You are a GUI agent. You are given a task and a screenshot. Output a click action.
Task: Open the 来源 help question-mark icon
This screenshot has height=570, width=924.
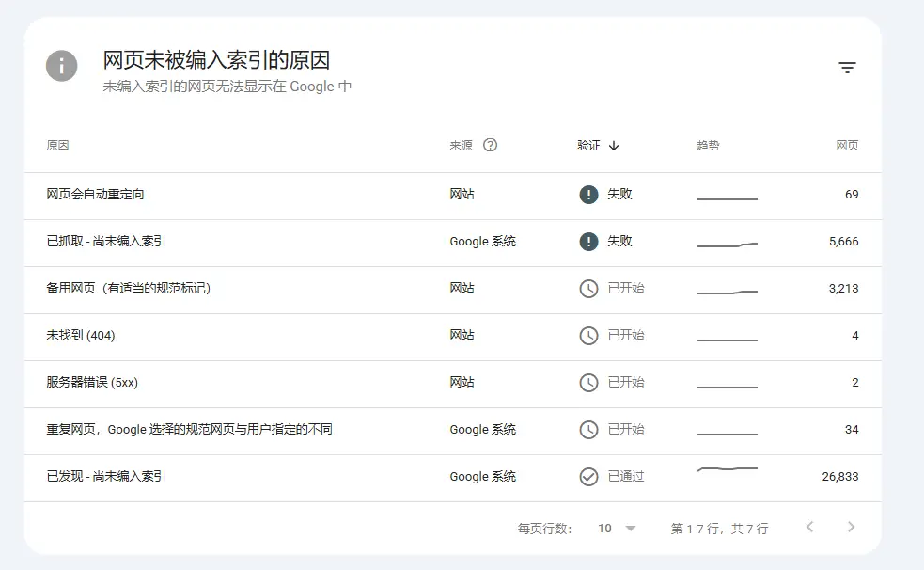(491, 145)
